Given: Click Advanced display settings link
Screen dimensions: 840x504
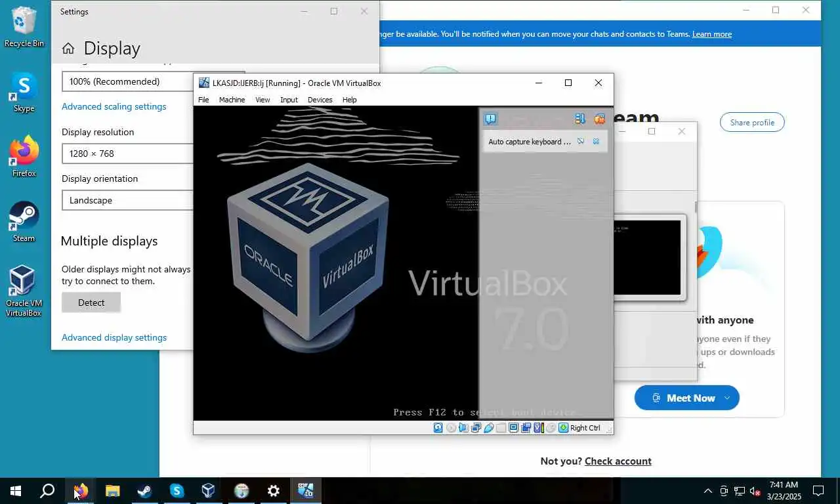Looking at the screenshot, I should (x=114, y=337).
